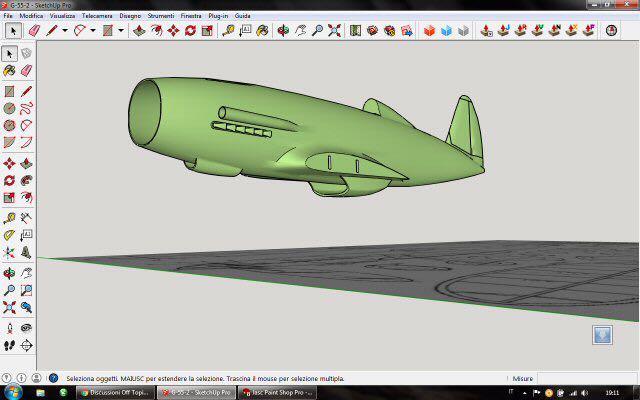Open the Line tool dropdown arrow
This screenshot has width=640, height=400.
point(64,31)
